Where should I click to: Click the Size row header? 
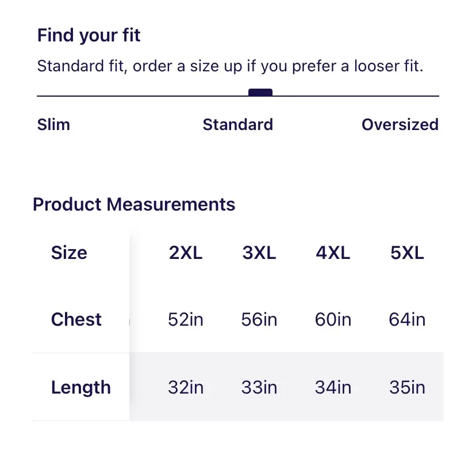[69, 253]
